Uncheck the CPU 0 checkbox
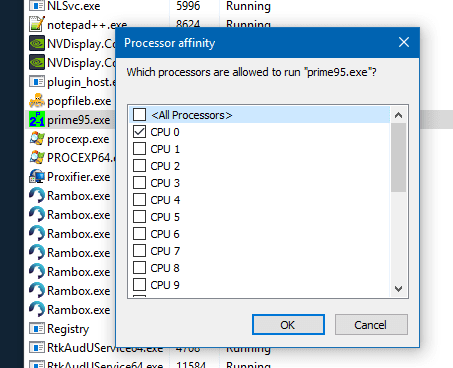The image size is (453, 368). coord(139,132)
